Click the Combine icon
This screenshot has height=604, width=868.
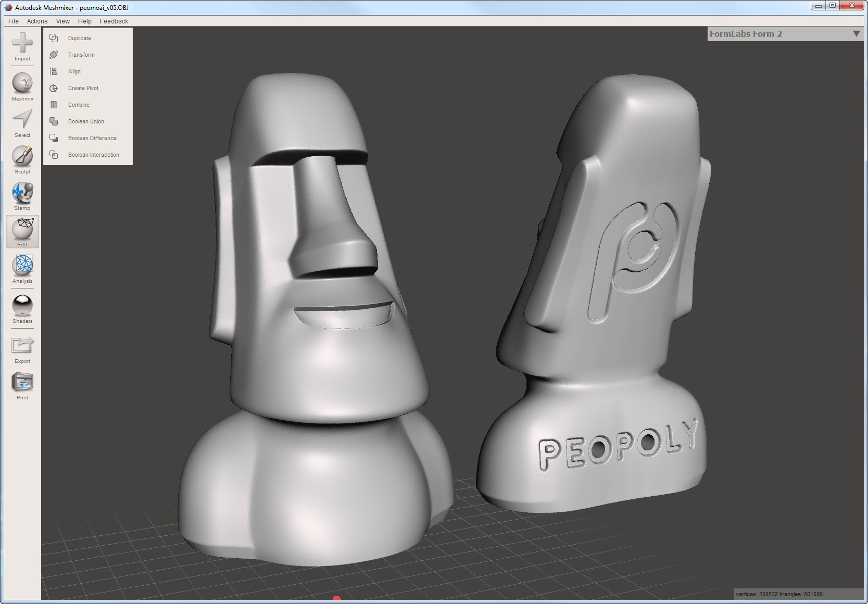coord(54,105)
